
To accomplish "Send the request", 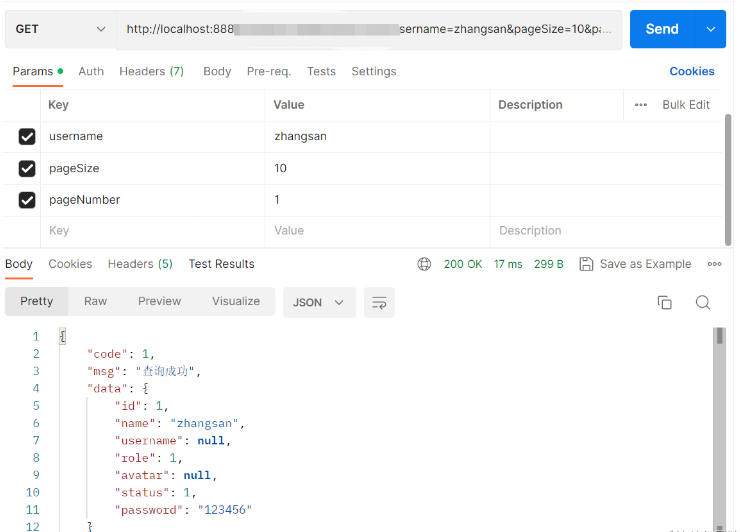I will (661, 29).
